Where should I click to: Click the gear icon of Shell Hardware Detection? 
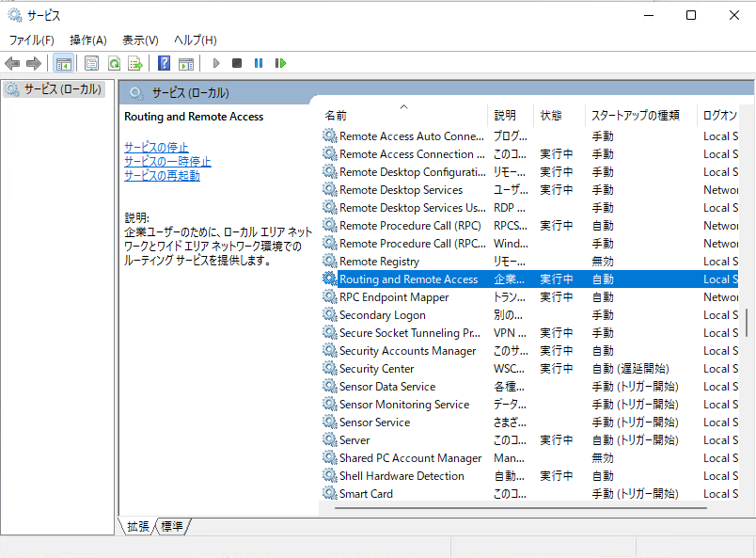330,475
